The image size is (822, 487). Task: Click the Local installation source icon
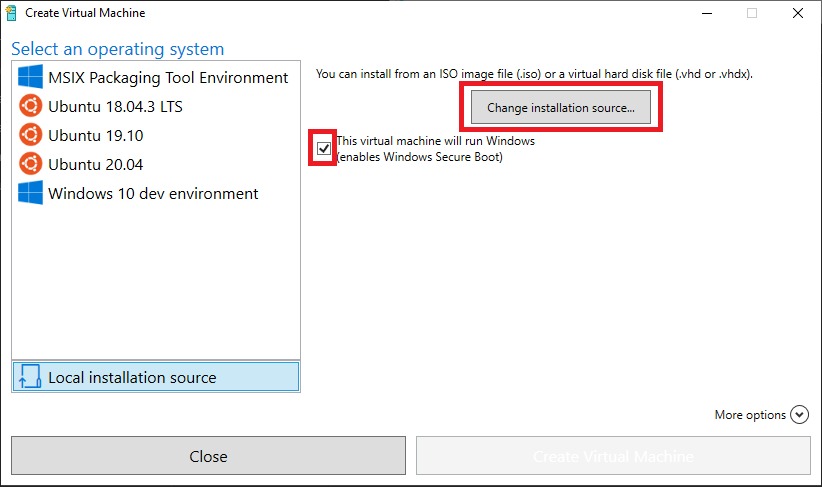31,378
